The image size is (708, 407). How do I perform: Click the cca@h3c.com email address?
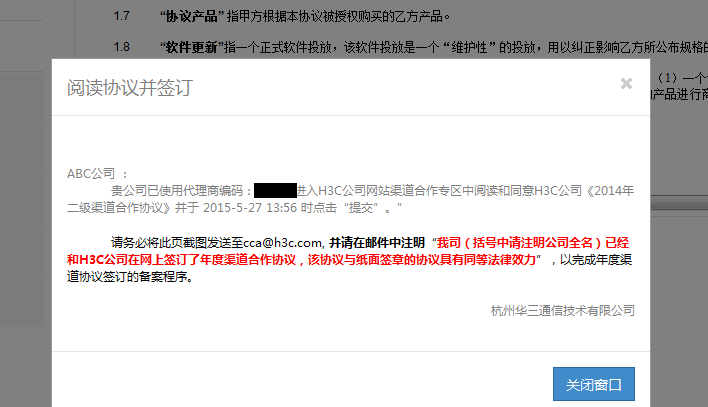(x=283, y=243)
